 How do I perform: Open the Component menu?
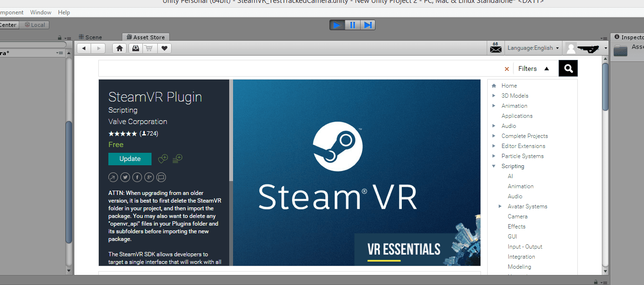click(12, 12)
